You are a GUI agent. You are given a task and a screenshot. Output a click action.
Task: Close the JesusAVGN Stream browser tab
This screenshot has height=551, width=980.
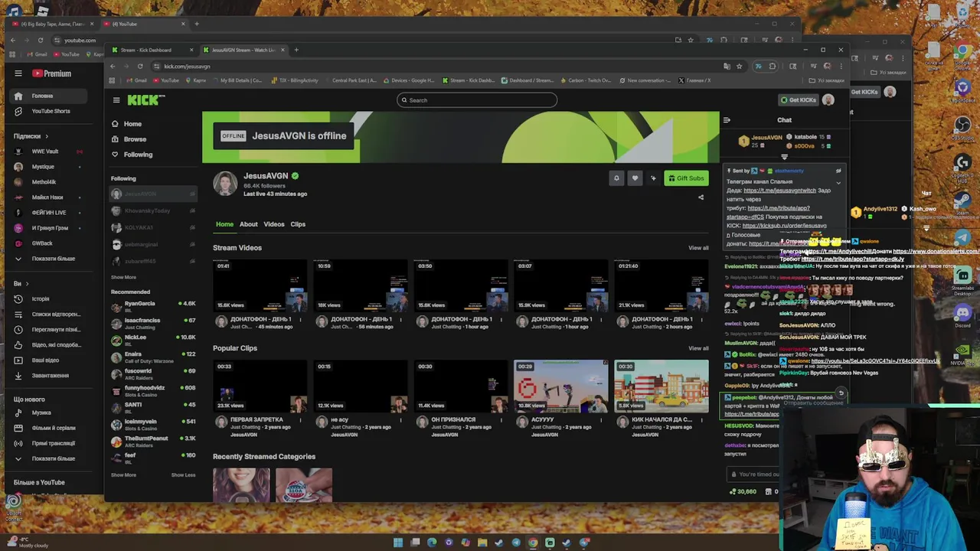(283, 50)
